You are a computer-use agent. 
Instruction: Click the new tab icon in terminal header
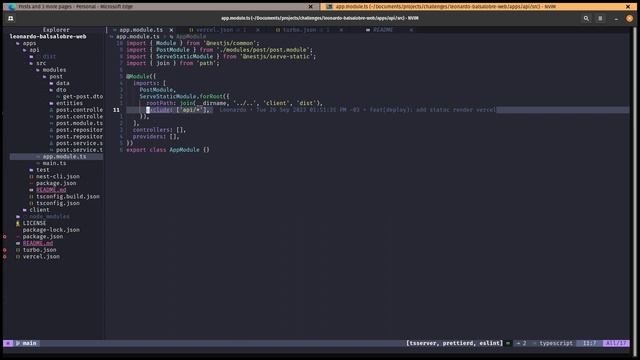[11, 18]
